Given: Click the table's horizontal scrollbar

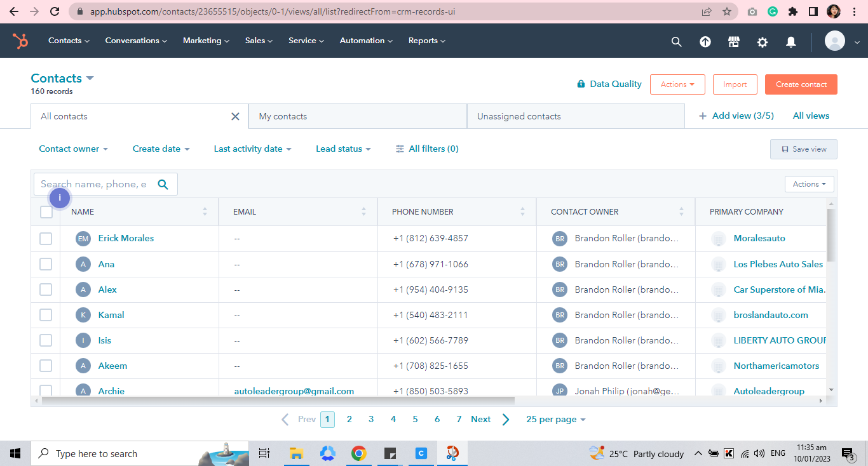Looking at the screenshot, I should (278, 401).
